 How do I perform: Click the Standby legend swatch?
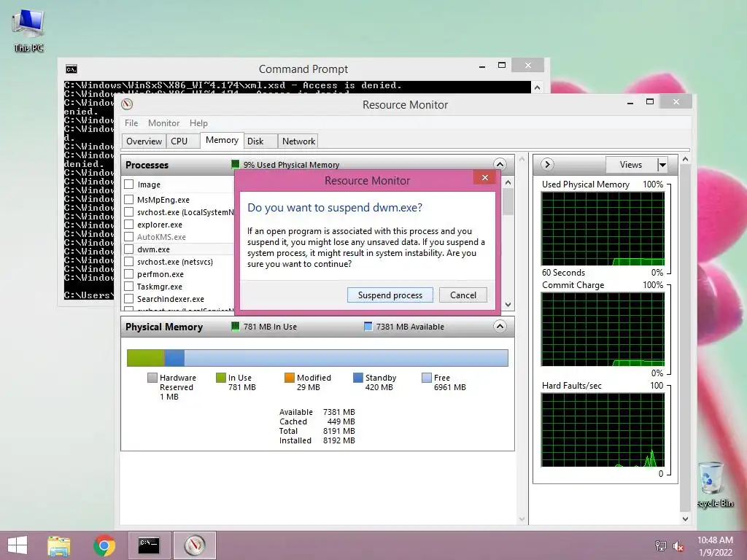[357, 378]
